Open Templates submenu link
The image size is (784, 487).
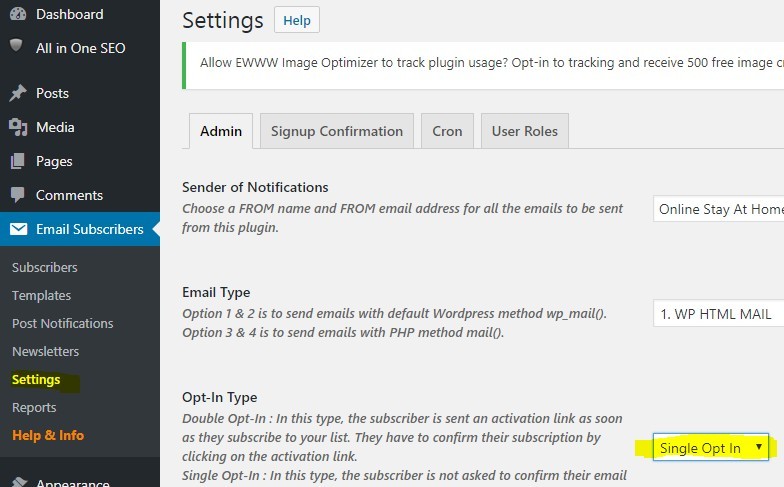(x=42, y=296)
